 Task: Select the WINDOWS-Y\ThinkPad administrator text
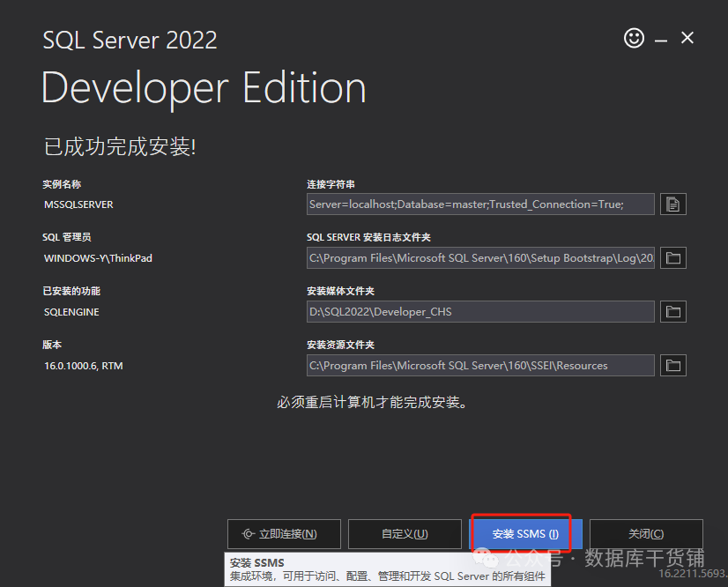pos(98,258)
